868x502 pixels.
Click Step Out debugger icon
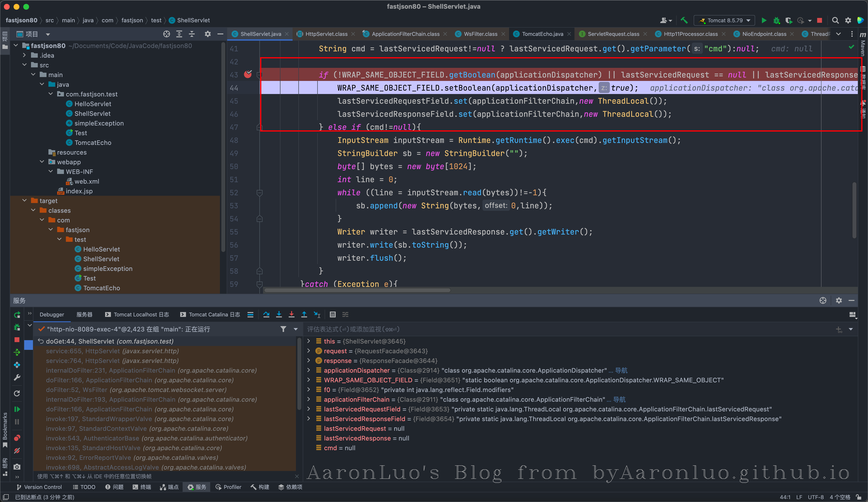coord(304,314)
